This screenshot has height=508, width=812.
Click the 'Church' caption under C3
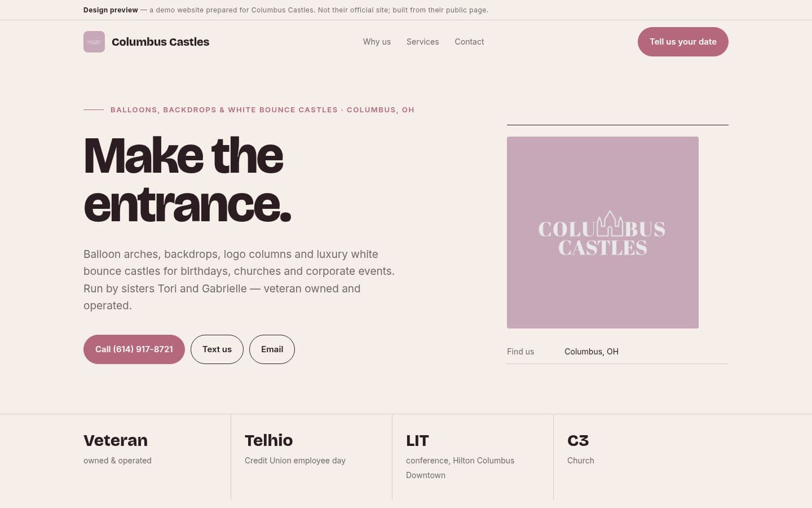581,461
